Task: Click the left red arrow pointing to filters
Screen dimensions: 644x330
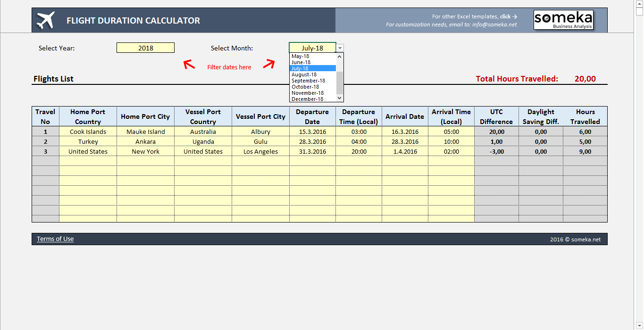Action: [x=189, y=65]
